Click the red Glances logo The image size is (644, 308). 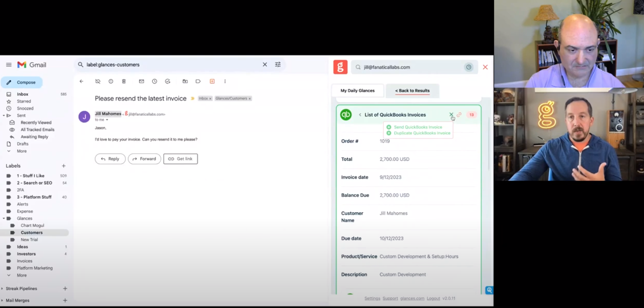(341, 67)
